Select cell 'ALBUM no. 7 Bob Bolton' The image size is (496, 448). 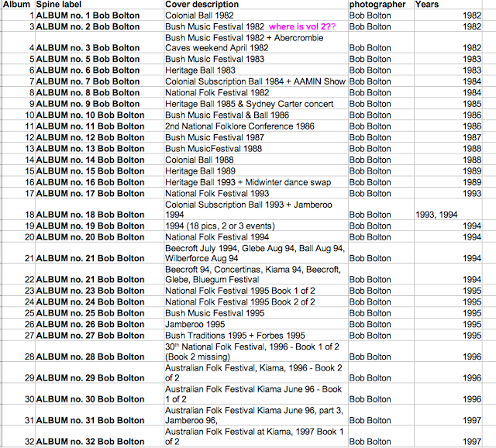[99, 81]
